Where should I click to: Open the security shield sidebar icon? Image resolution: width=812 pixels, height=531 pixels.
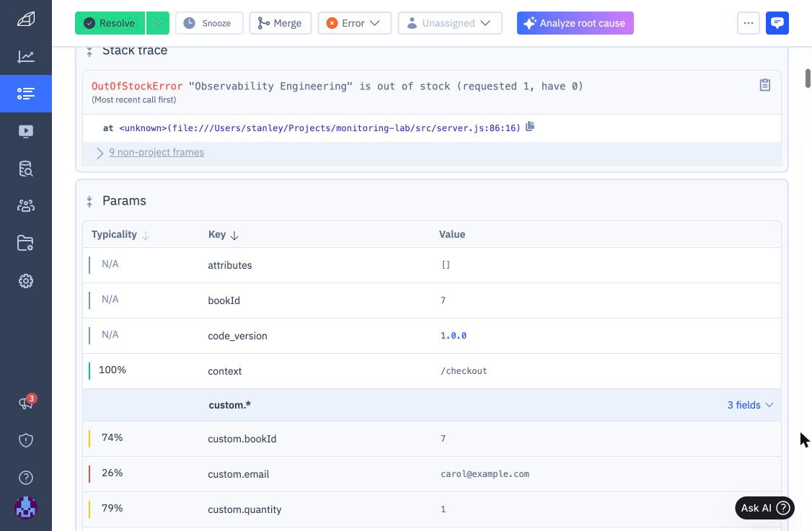(26, 440)
